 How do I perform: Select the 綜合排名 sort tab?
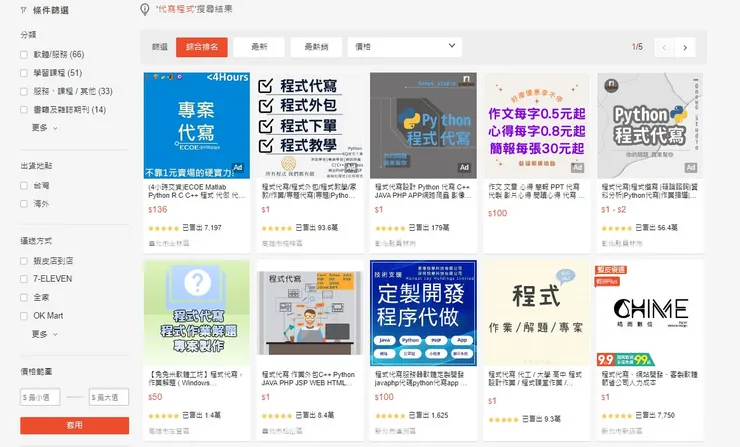pyautogui.click(x=202, y=47)
